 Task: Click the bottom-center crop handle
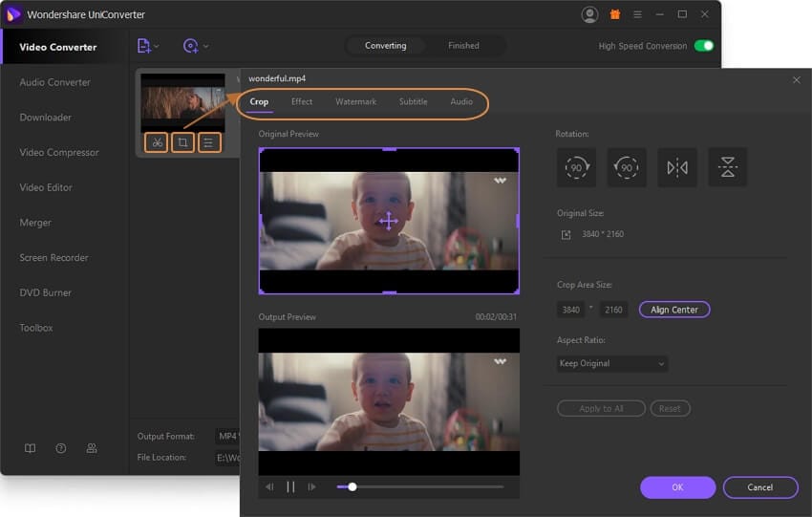pos(389,292)
